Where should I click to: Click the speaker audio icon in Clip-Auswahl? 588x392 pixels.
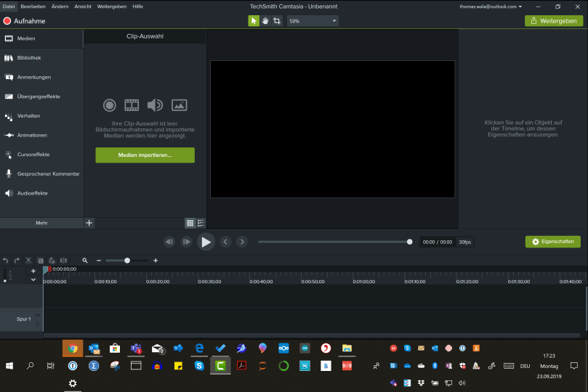point(155,105)
